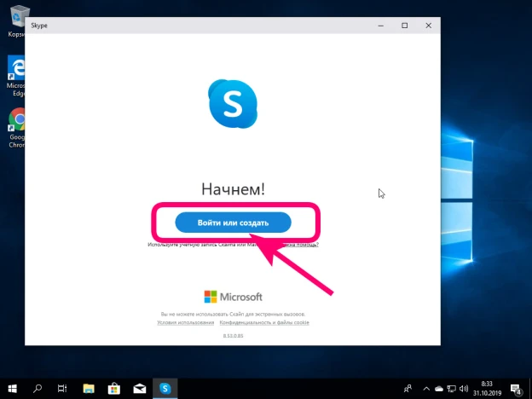Viewport: 532px width, 399px height.
Task: Click the Войти или создать button
Action: pos(233,223)
